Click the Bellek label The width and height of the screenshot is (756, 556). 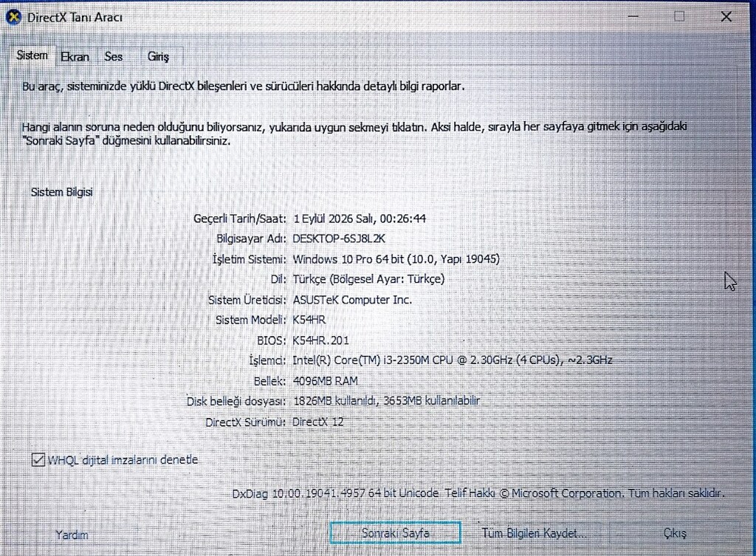[270, 382]
